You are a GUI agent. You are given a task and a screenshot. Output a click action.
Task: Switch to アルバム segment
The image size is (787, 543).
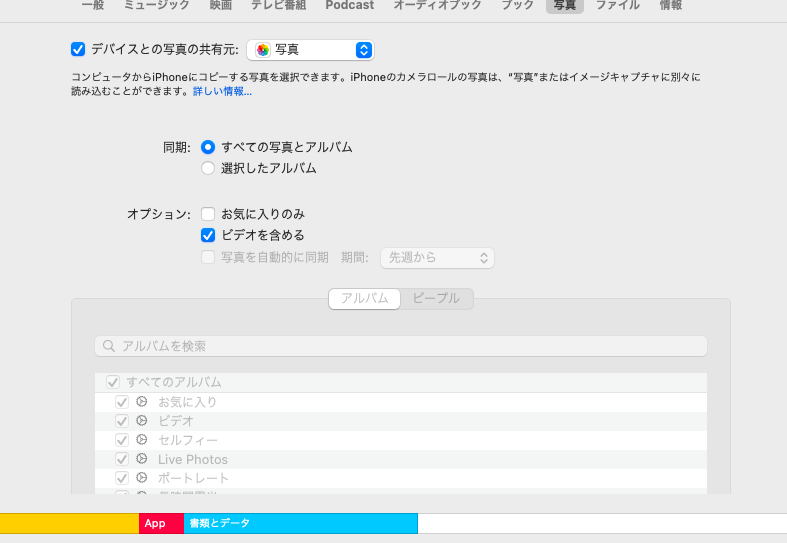click(364, 299)
